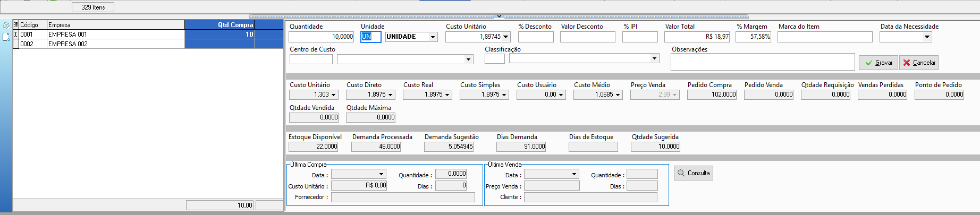Click the UN unit code field
The image size is (980, 215).
coord(371,37)
